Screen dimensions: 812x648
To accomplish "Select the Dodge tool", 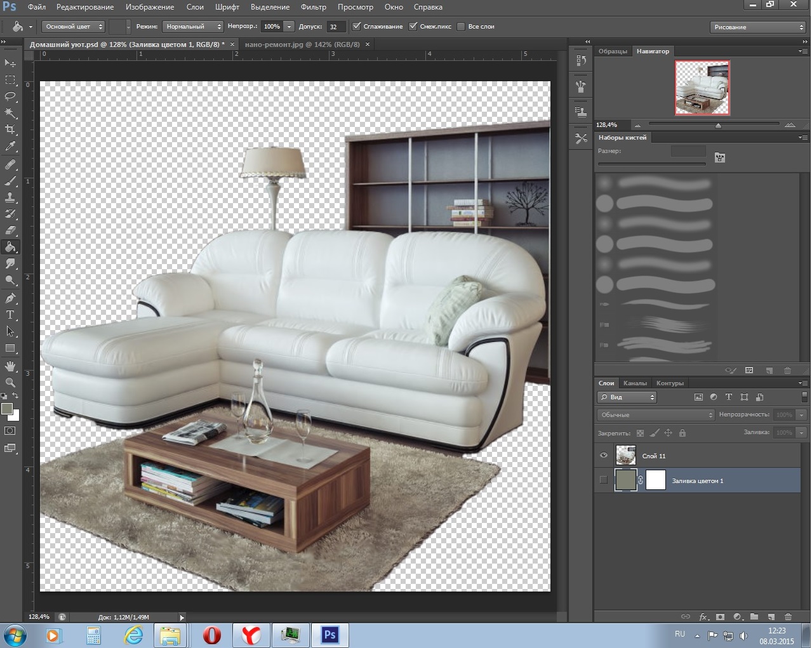I will 10,280.
